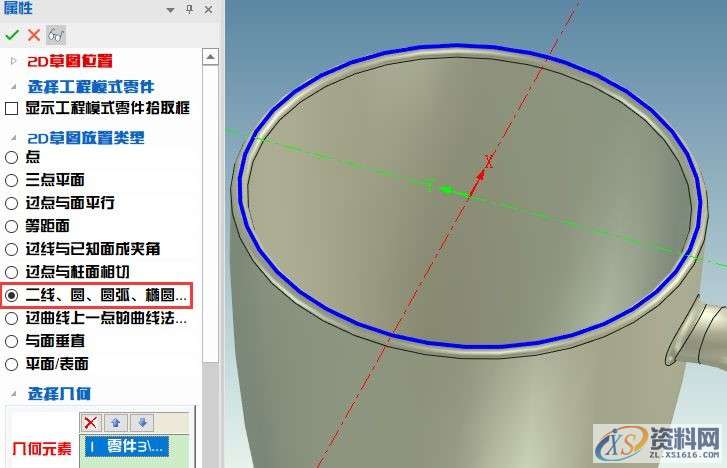Select the 零件3 geometry list entry
Viewport: 727px width, 468px height.
point(127,447)
